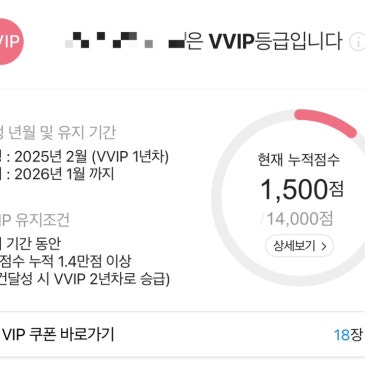Click the chevron arrow inside 상세보기
Screen dimensions: 365x365
point(323,246)
